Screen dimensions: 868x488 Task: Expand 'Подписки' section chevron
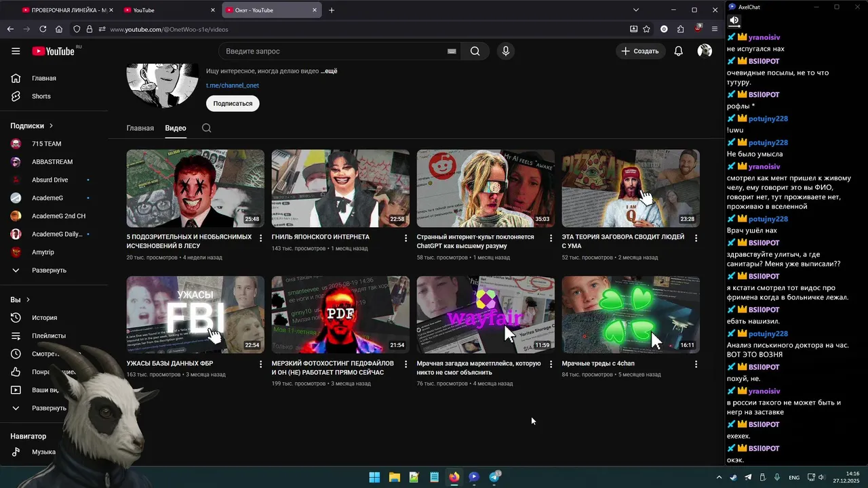tap(51, 125)
